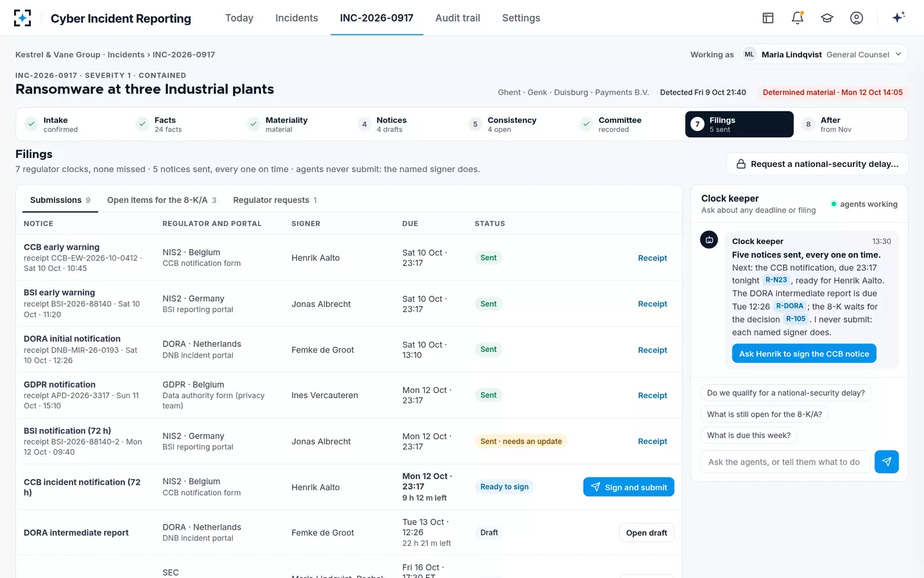Select step 7 Filings
The width and height of the screenshot is (924, 578).
click(x=739, y=125)
